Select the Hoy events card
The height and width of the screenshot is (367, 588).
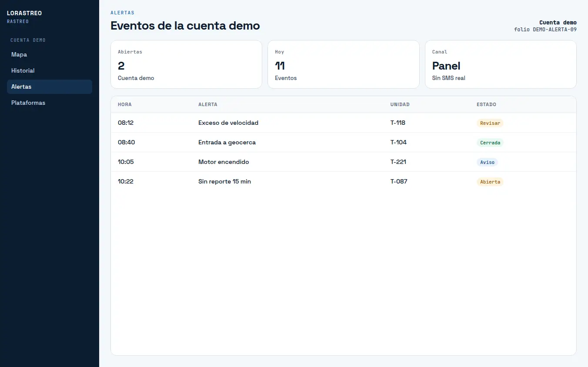[x=344, y=64]
